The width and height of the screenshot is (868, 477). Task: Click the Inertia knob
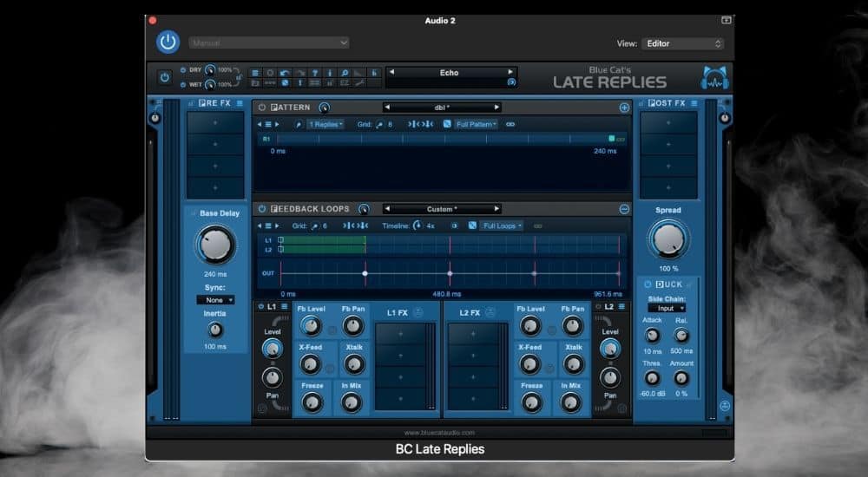pos(214,330)
